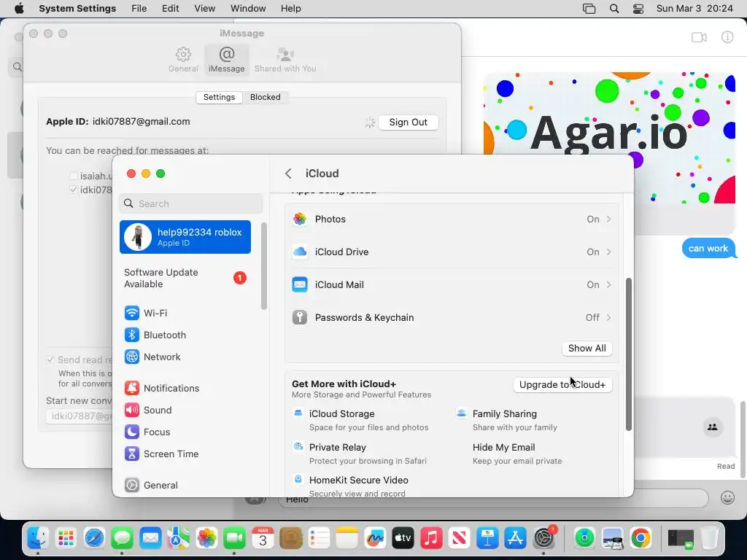Screen dimensions: 747x560
Task: Toggle the isaiah address checkbox in iMessage
Action: [74, 176]
